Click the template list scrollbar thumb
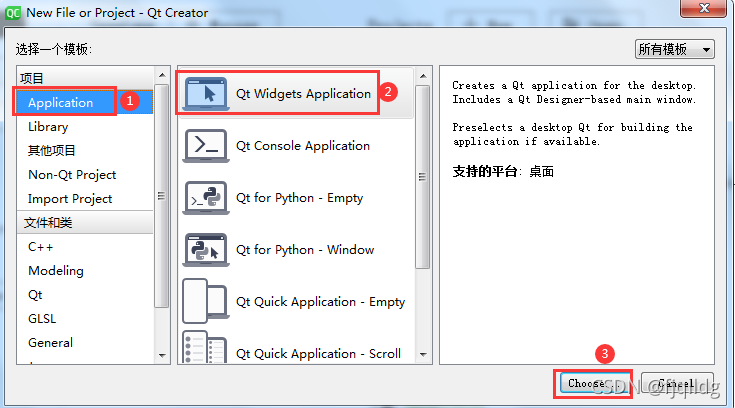 [422, 177]
